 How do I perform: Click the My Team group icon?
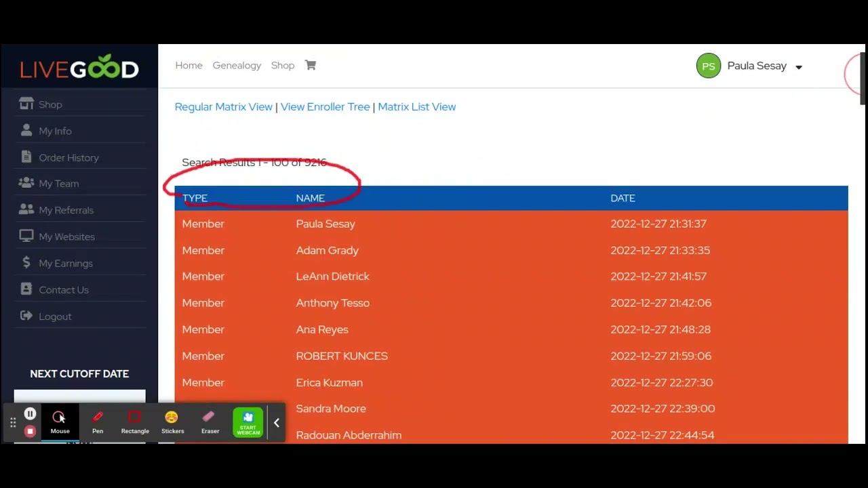point(26,183)
